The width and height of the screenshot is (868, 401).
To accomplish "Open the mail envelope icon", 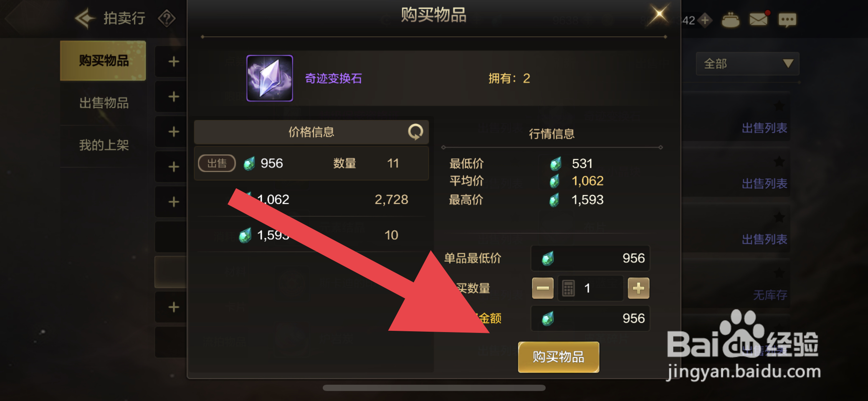I will point(759,19).
